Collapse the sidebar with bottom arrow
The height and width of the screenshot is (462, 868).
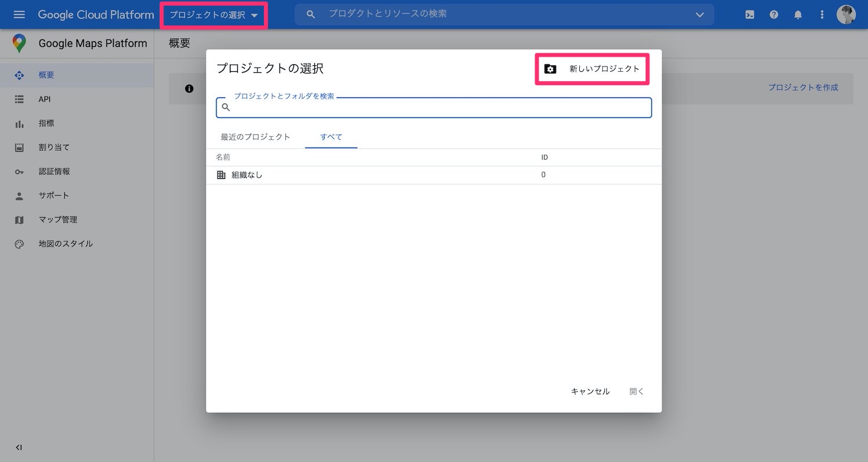18,447
